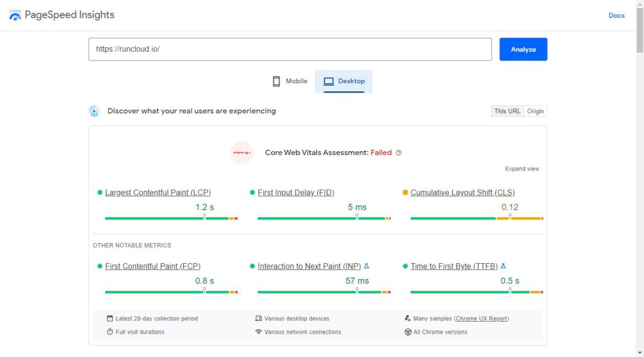Viewport: 644px width, 357px height.
Task: Open Cumulative Layout Shift (CLS) link
Action: coord(462,193)
